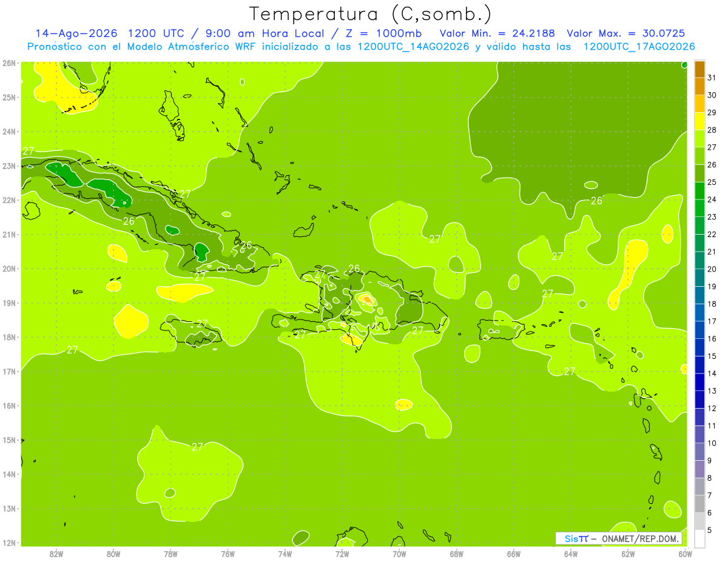Click the ONAMET/REP.DOM. logo label

pyautogui.click(x=619, y=538)
